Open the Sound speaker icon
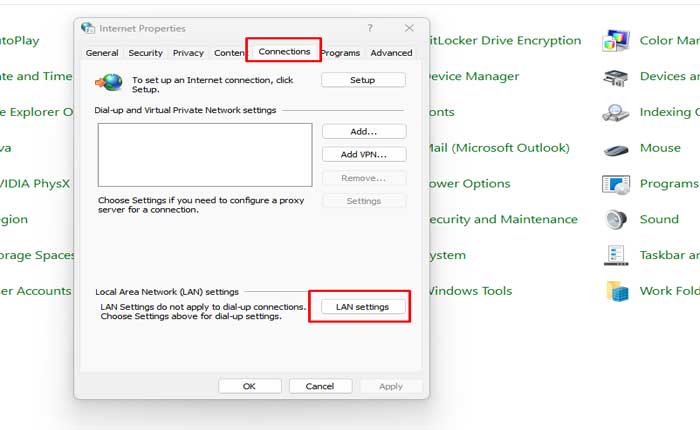Image resolution: width=700 pixels, height=430 pixels. point(615,220)
